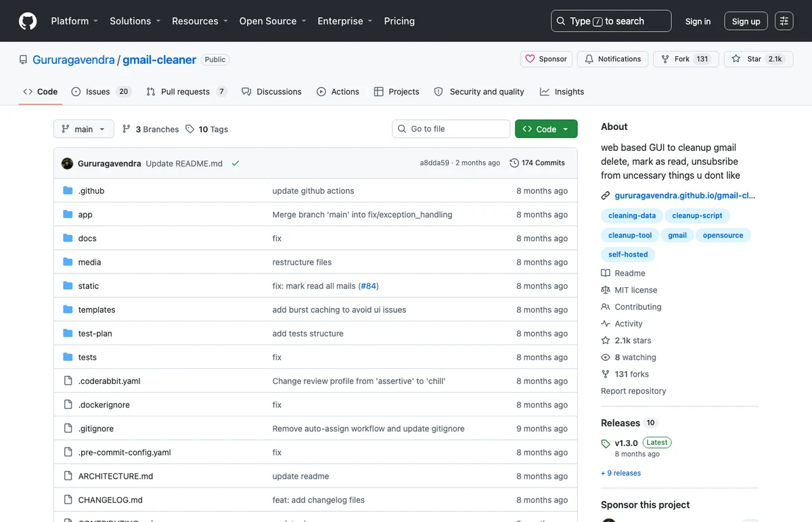Click the Sign up button
This screenshot has width=812, height=522.
tap(746, 21)
